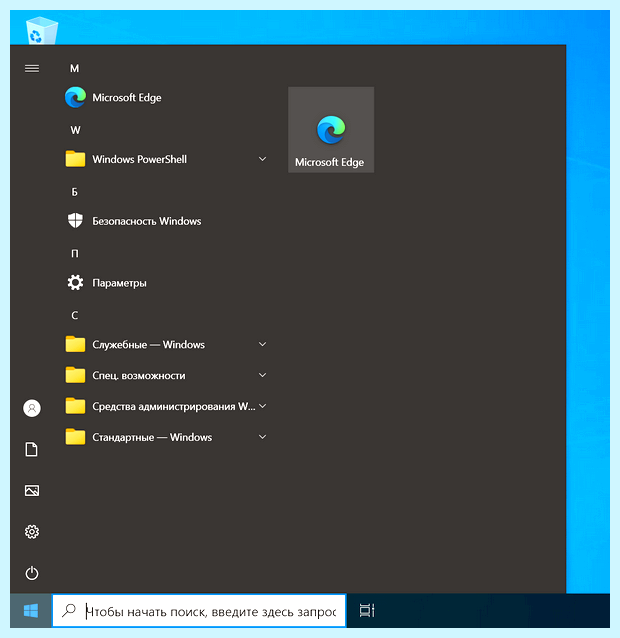620x638 pixels.
Task: Jump via the letter П header
Action: tap(75, 253)
